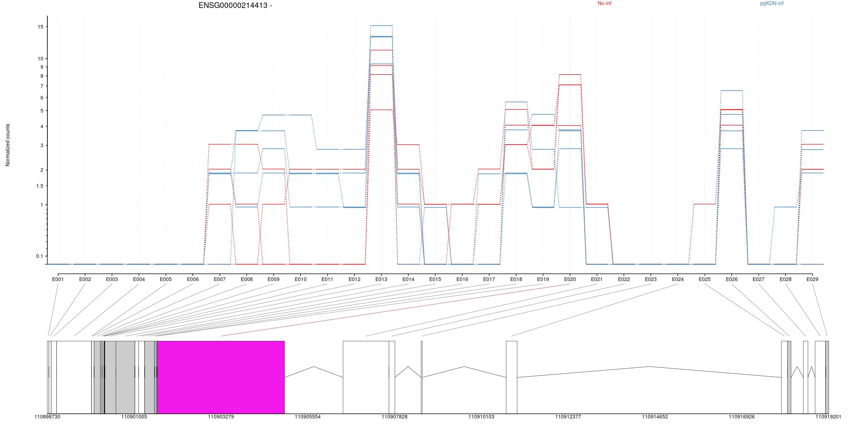This screenshot has width=868, height=434.
Task: Click exon label E015
Action: click(x=435, y=279)
